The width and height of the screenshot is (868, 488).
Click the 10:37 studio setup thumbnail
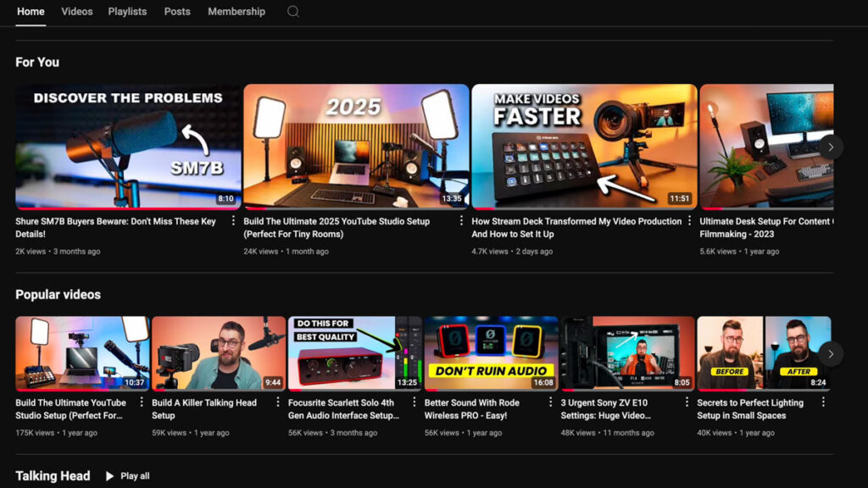(82, 353)
